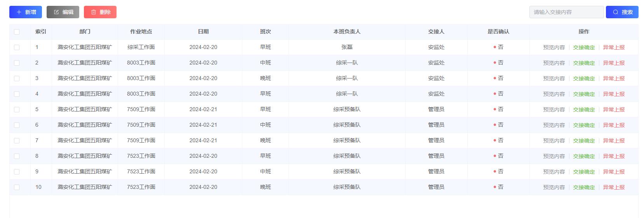Screen dimensions: 644x218
Task: Select the checkbox for row index 10
Action: click(17, 187)
